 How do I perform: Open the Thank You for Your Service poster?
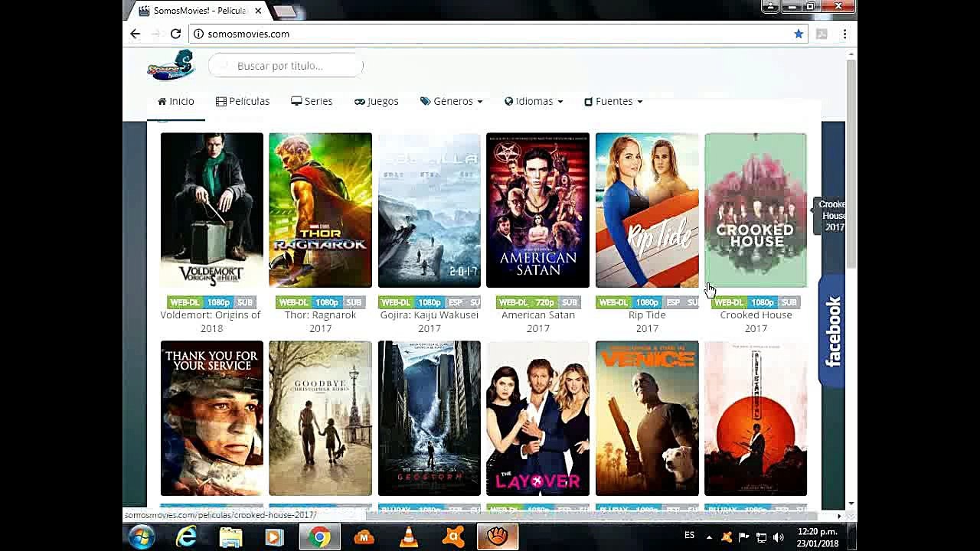(x=212, y=419)
